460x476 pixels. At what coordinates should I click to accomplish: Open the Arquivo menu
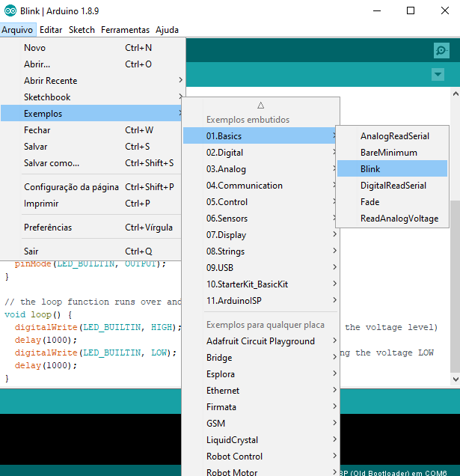point(18,30)
